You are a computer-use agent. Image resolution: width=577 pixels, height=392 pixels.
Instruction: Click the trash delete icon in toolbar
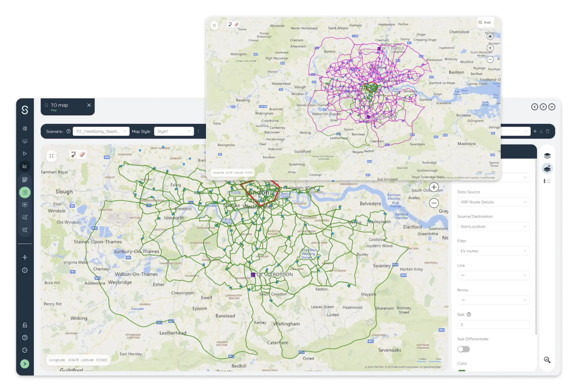[547, 131]
